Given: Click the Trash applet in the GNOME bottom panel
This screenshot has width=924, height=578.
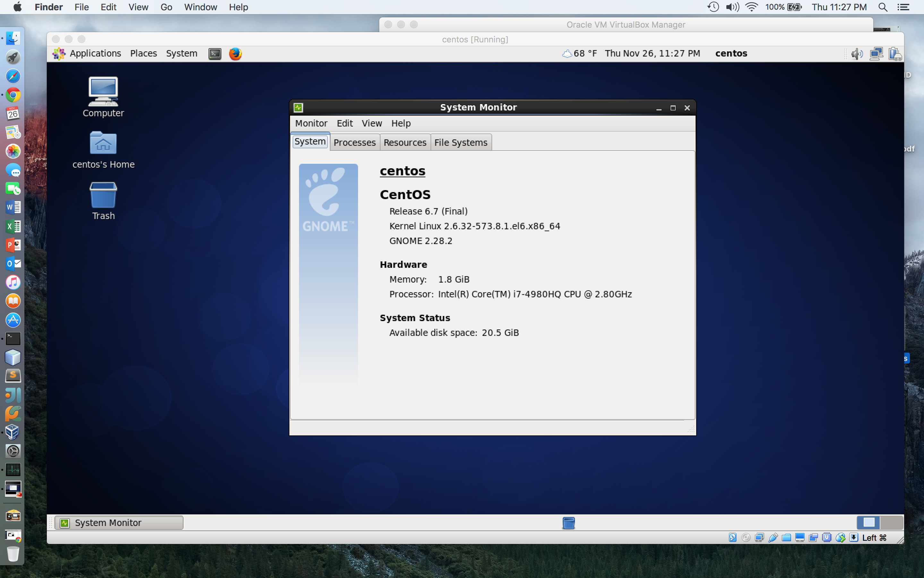Looking at the screenshot, I should (569, 522).
